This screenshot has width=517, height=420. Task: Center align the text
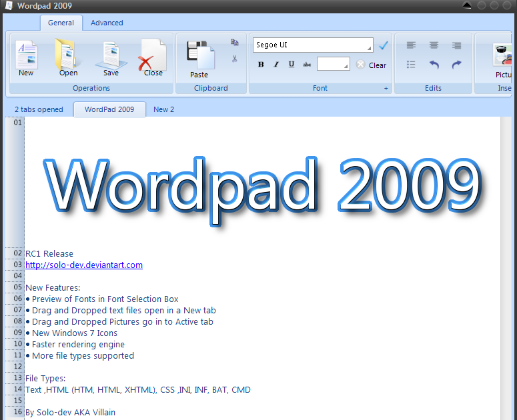click(x=434, y=45)
